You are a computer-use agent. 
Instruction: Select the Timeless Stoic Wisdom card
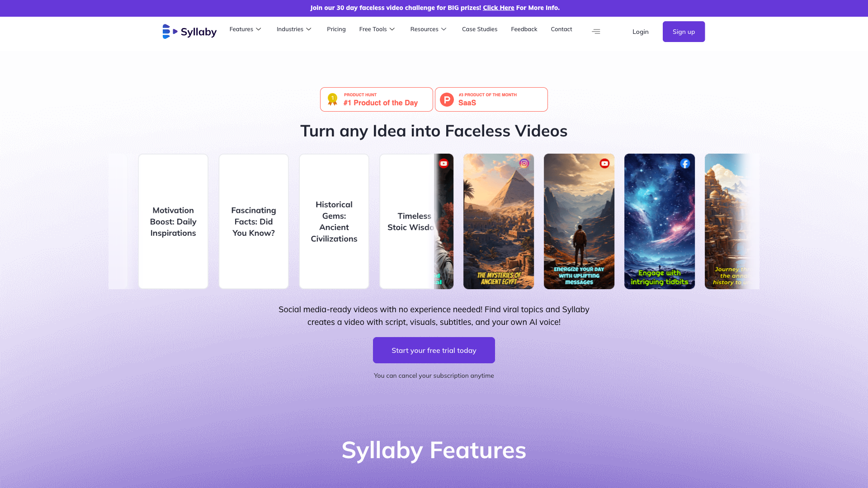(x=407, y=221)
